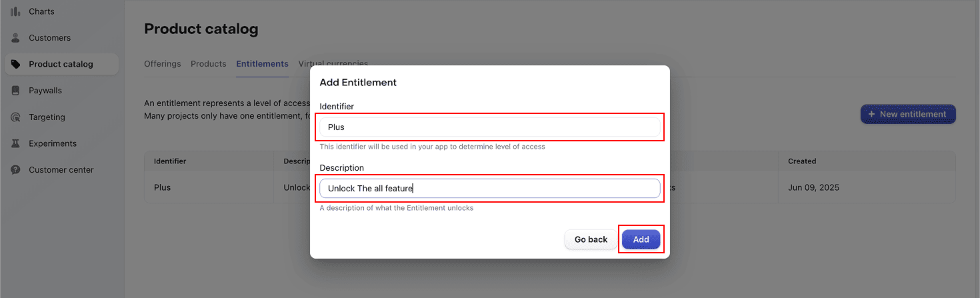
Task: Focus the Identifier input field
Action: pyautogui.click(x=490, y=127)
